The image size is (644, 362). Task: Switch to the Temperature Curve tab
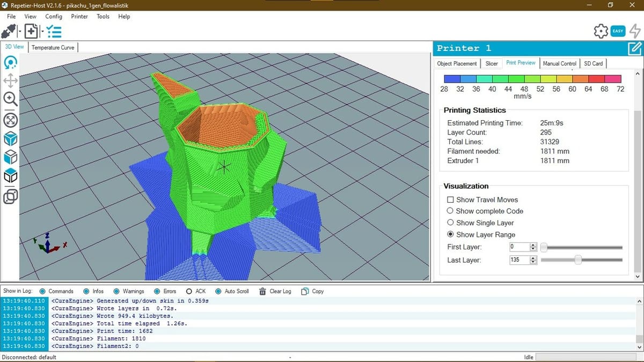pyautogui.click(x=53, y=48)
